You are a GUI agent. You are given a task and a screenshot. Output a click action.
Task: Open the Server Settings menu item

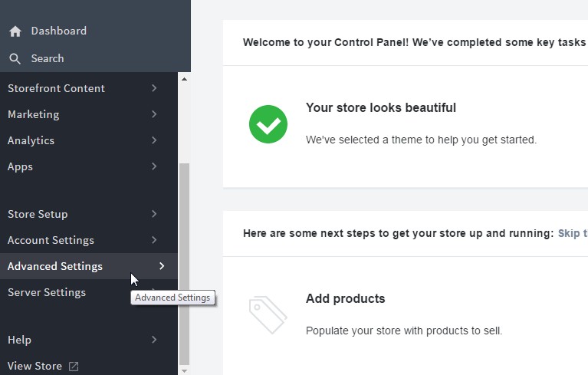point(47,292)
